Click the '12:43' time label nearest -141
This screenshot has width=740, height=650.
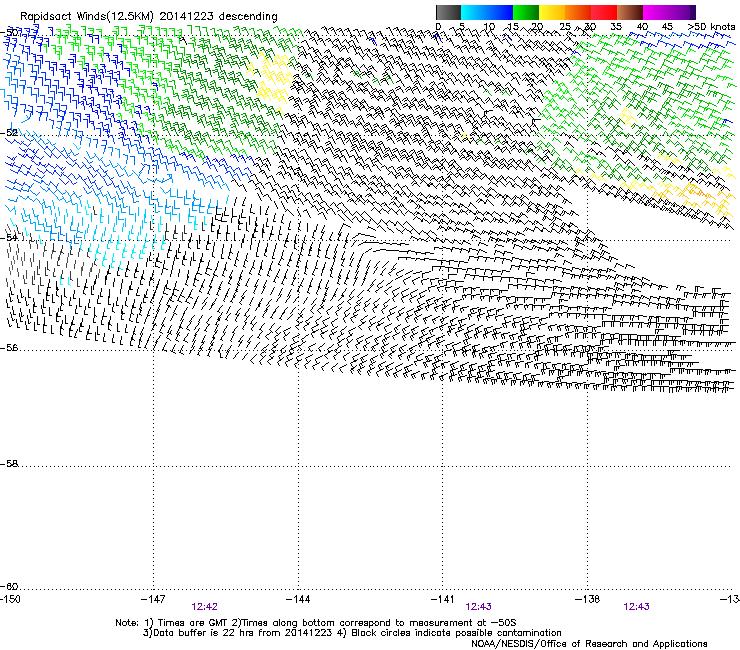(478, 607)
